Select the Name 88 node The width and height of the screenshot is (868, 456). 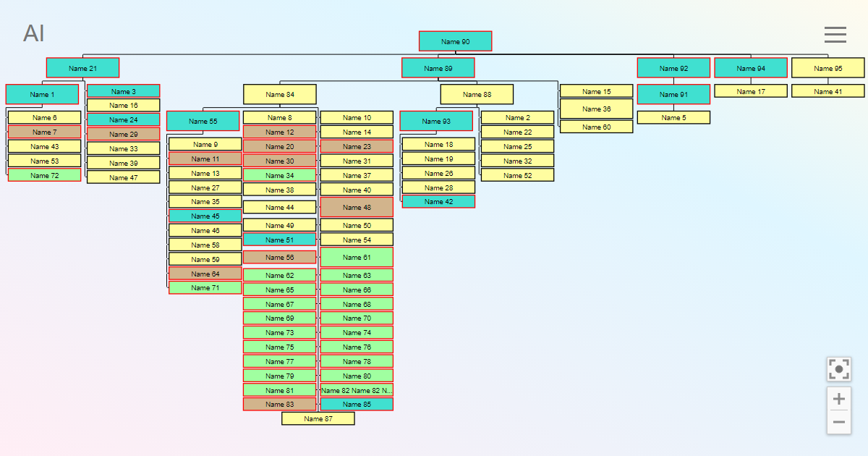pyautogui.click(x=477, y=93)
